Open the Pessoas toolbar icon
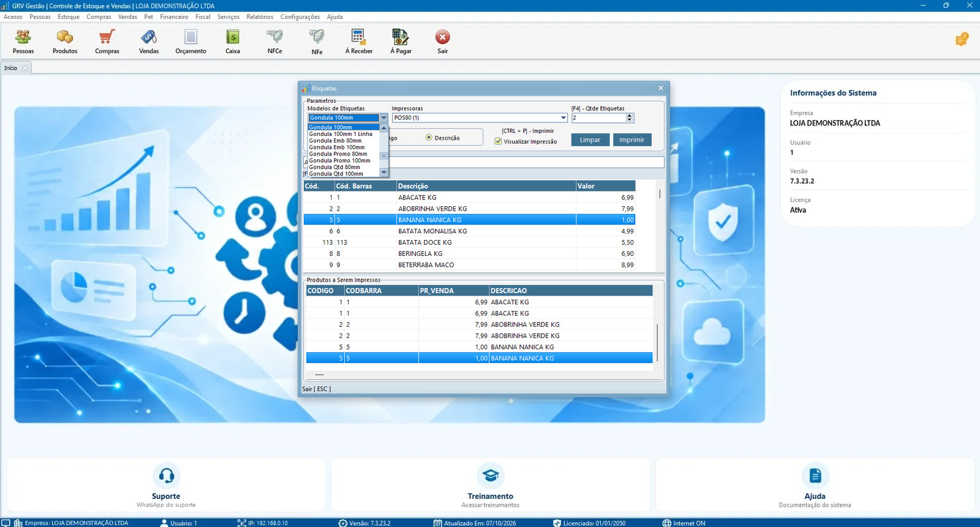This screenshot has height=527, width=980. pyautogui.click(x=23, y=42)
